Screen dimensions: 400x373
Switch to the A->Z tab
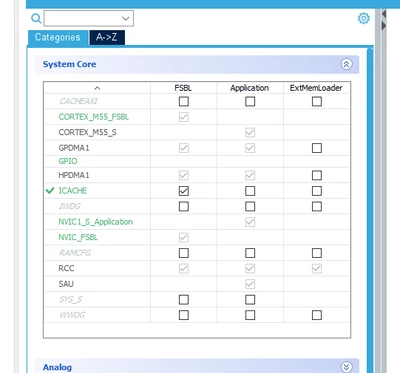[x=107, y=37]
